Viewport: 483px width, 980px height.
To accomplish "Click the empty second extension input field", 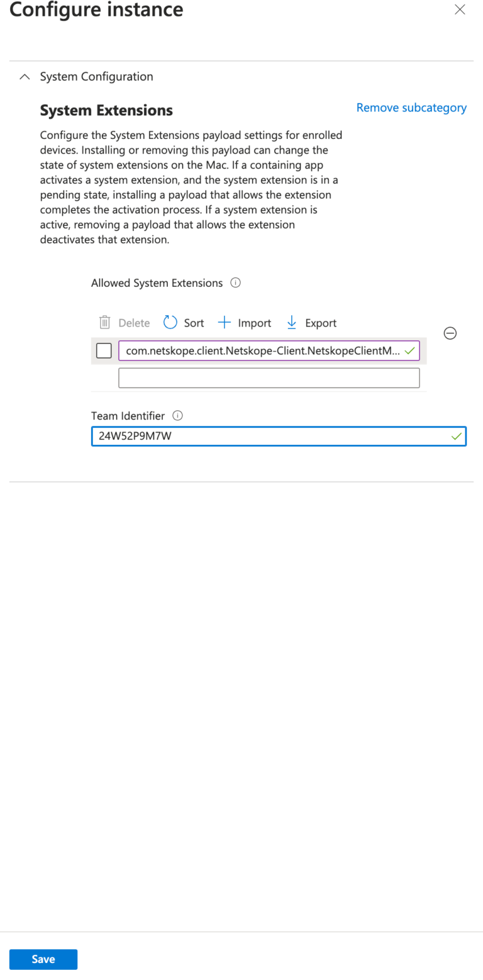I will (x=269, y=377).
